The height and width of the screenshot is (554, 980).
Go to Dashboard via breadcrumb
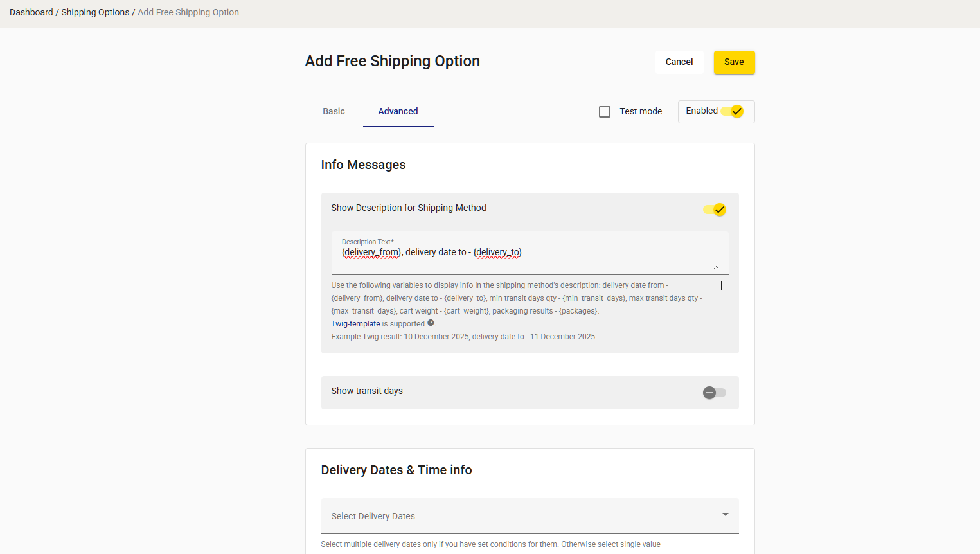tap(31, 12)
